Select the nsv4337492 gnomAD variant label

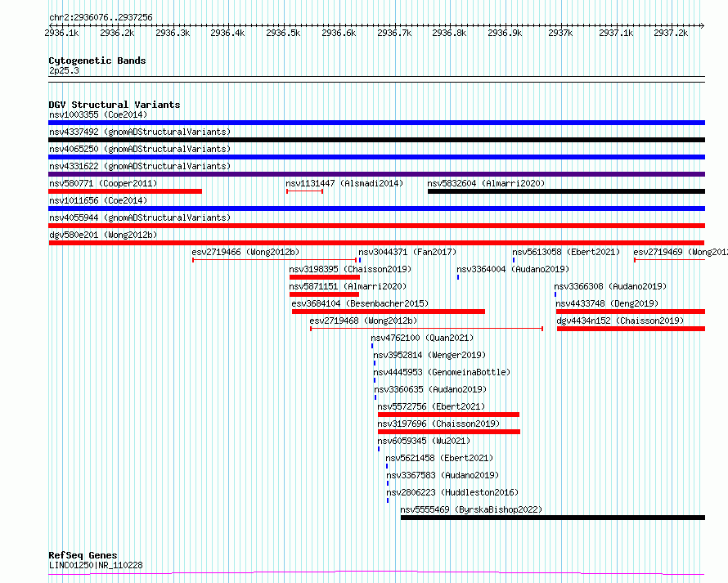pyautogui.click(x=140, y=132)
